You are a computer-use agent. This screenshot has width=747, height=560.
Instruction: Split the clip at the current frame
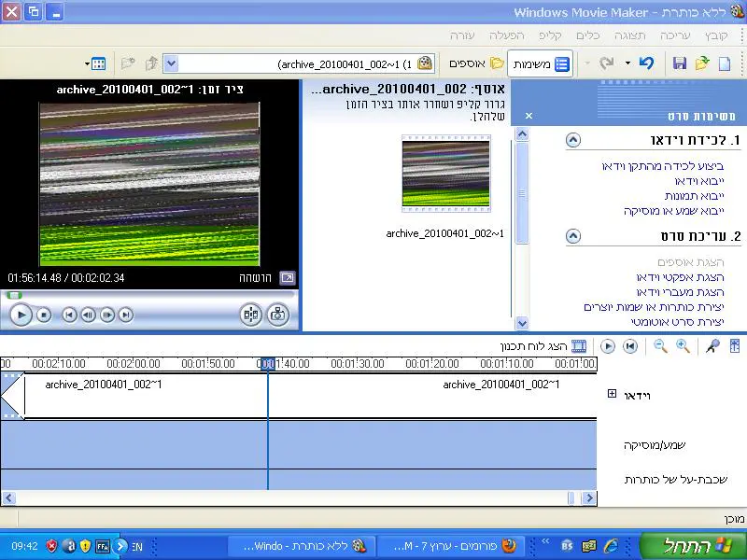tap(250, 315)
